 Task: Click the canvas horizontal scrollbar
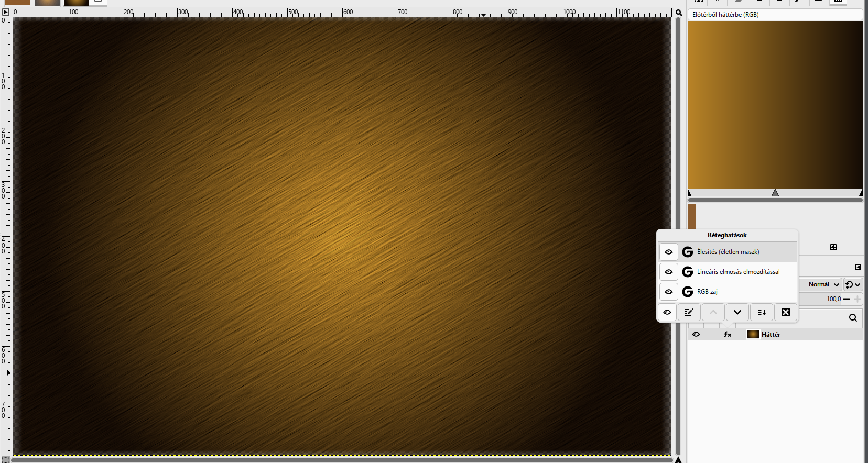click(342, 460)
